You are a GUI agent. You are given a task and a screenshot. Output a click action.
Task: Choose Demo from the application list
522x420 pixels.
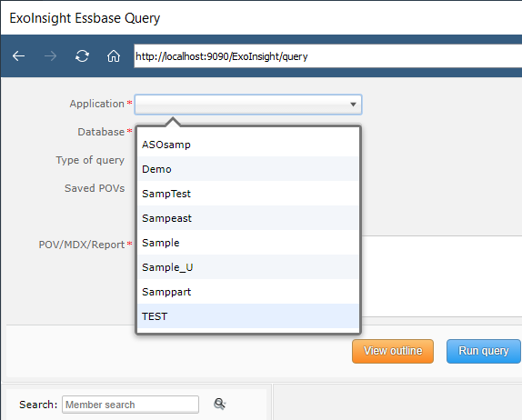pos(248,169)
